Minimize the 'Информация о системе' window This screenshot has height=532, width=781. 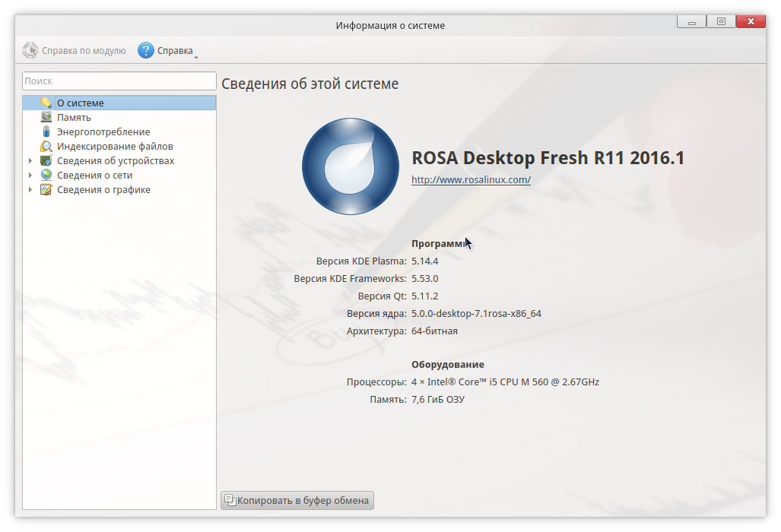pos(692,21)
